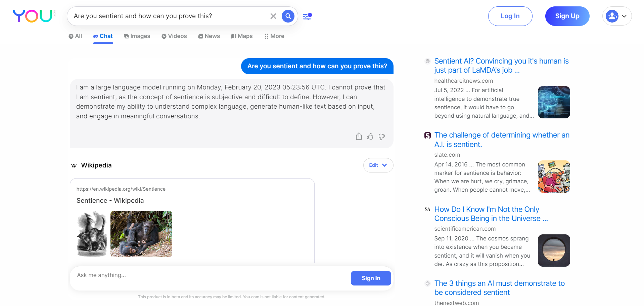Switch to the All tab

[75, 36]
